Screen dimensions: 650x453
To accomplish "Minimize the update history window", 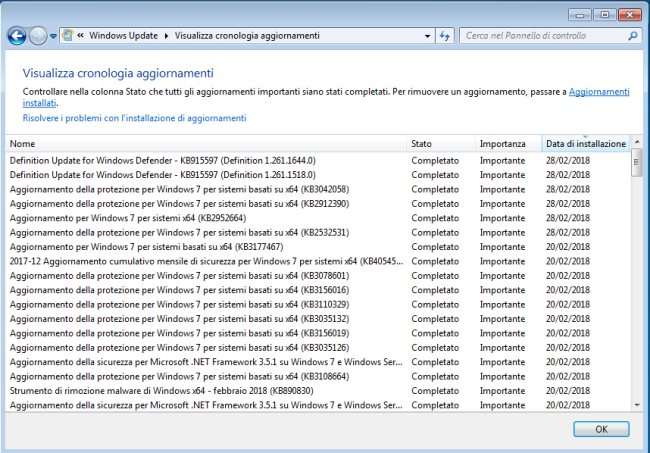I will coord(580,15).
